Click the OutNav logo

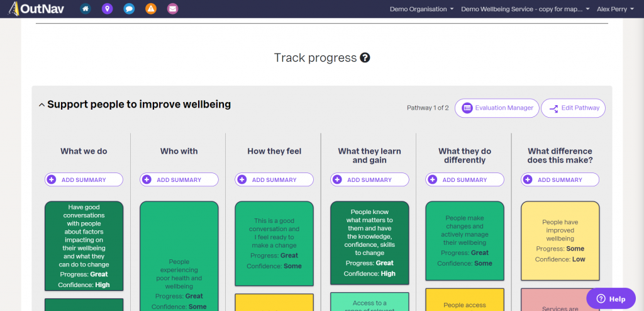click(x=36, y=9)
